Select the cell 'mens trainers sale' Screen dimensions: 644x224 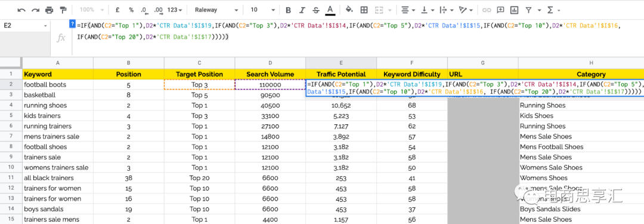click(57, 136)
